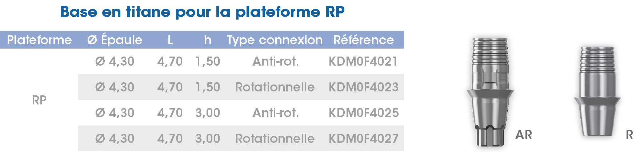Click Rotationnelle in the KDM0F4023 row
This screenshot has width=644, height=157.
pos(275,87)
